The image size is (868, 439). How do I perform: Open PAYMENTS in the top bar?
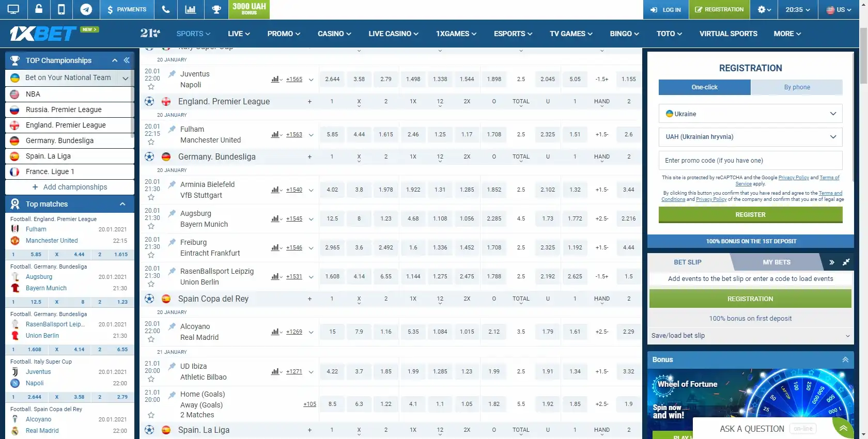pyautogui.click(x=127, y=9)
